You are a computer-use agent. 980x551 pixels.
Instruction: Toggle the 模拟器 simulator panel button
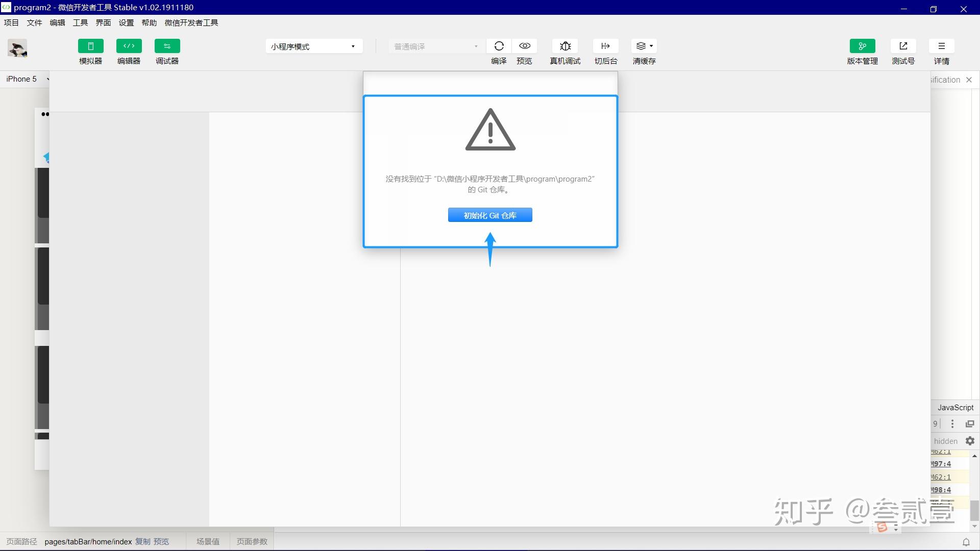click(x=90, y=46)
